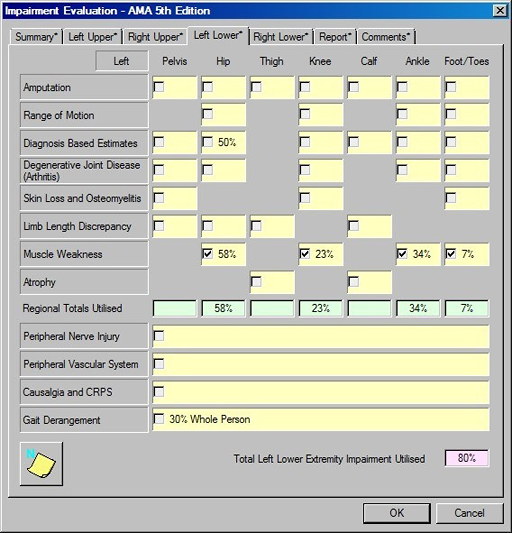Viewport: 512px width, 533px height.
Task: Check Diagnosis Based Estimates for Pelvis
Action: tap(159, 142)
